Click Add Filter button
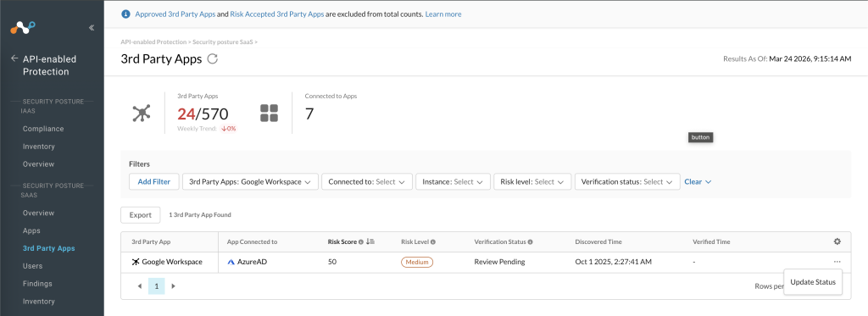Viewport: 868px width, 316px height. [x=154, y=181]
